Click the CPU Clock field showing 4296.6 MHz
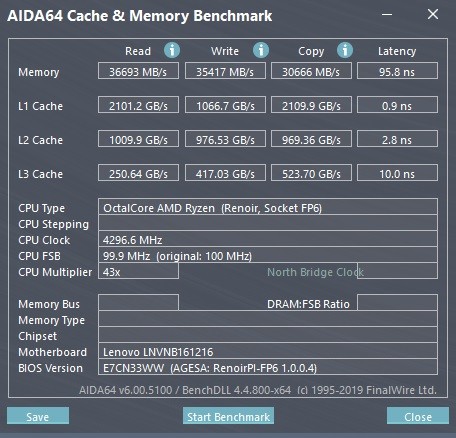 [x=268, y=239]
